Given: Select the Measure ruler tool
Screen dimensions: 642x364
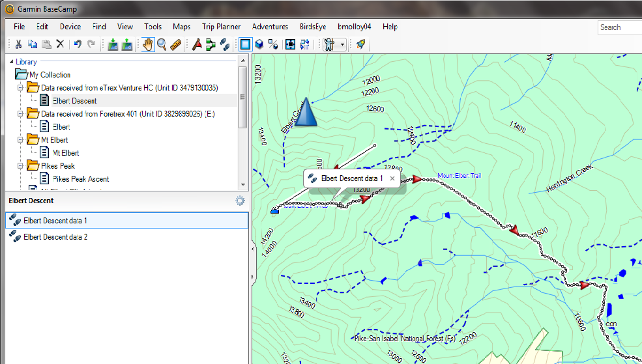Looking at the screenshot, I should click(x=175, y=44).
